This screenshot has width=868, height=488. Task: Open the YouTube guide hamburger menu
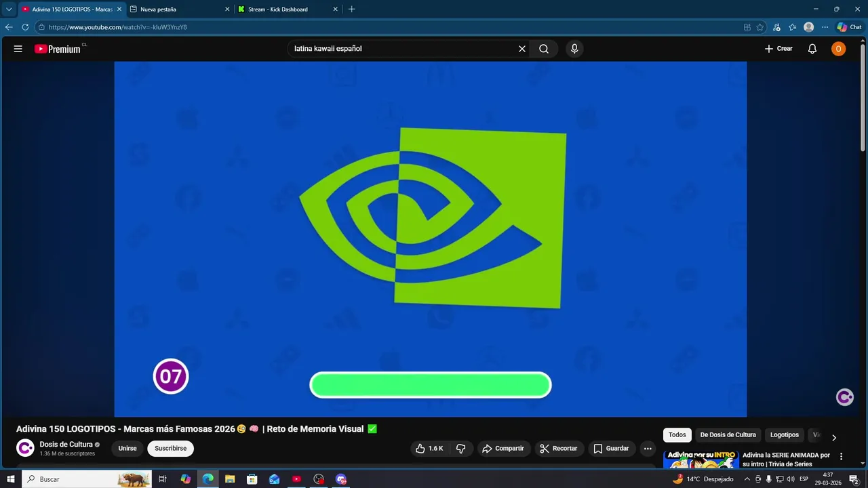[18, 49]
